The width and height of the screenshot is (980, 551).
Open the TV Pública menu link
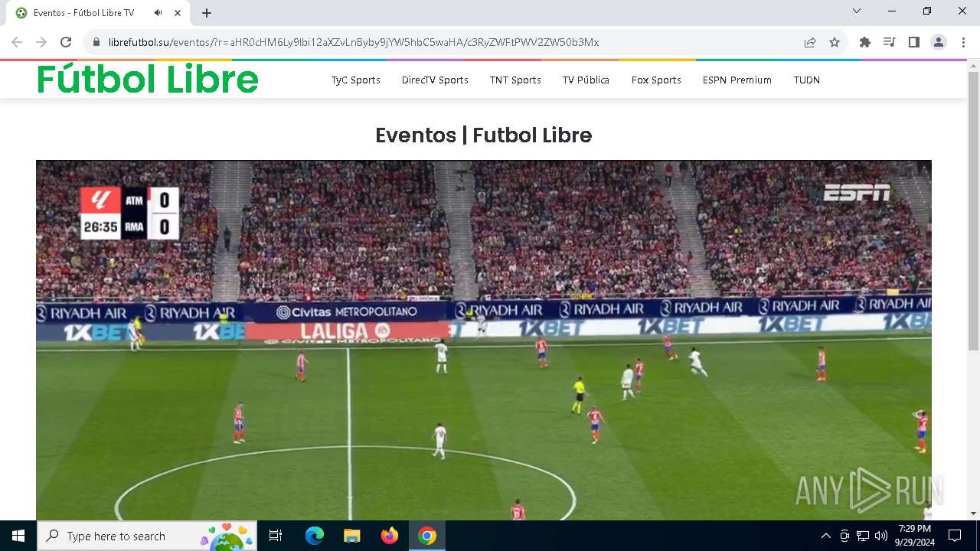[x=586, y=80]
